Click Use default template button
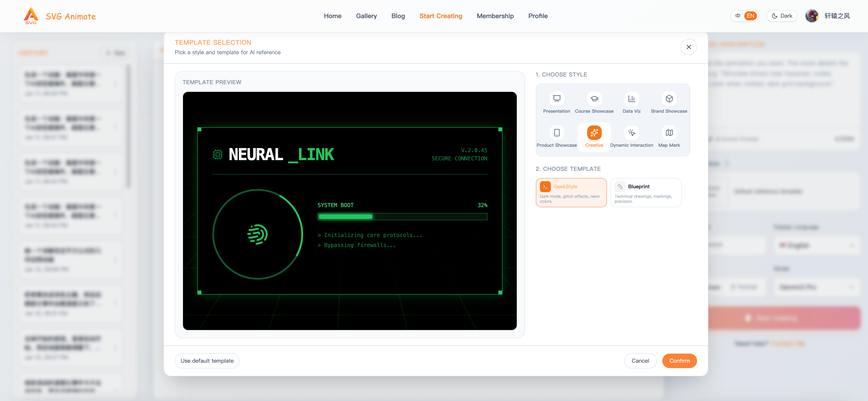Viewport: 868px width, 401px height. click(x=207, y=361)
